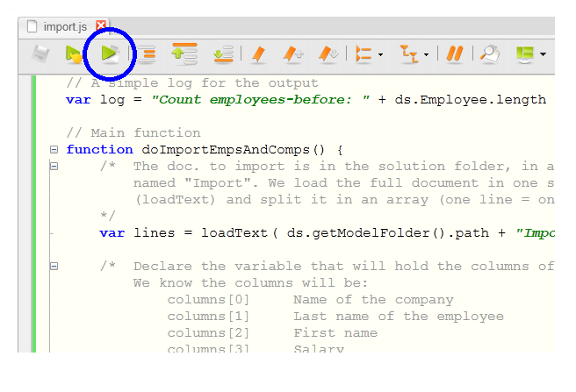Click 'ds.getModelFolder().path' expression
576x392 pixels.
388,232
